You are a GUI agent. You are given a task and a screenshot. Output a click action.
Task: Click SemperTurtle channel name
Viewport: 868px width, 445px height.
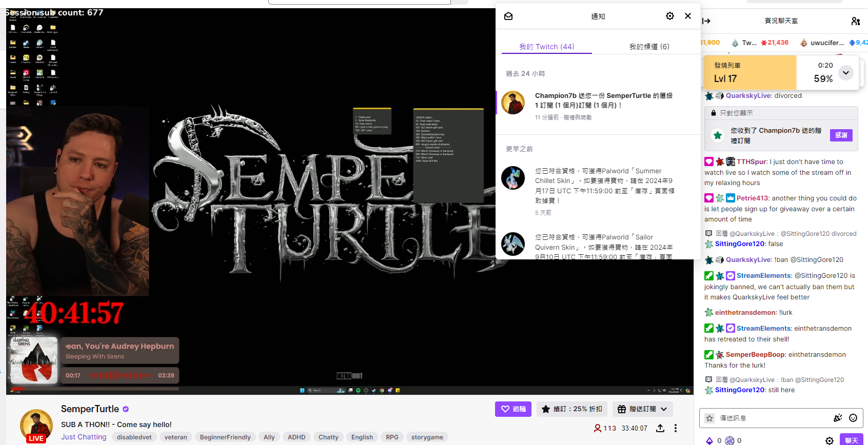click(90, 409)
